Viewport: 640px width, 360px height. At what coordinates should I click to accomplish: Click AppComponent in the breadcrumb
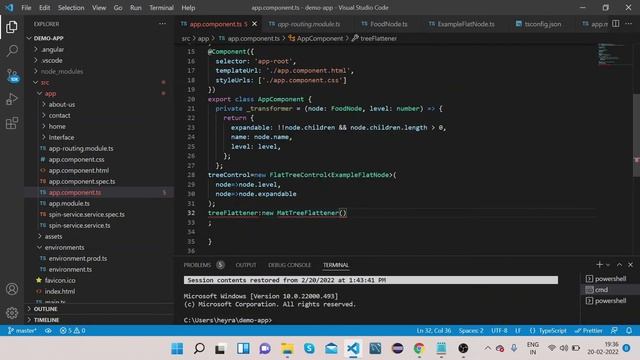click(x=320, y=38)
